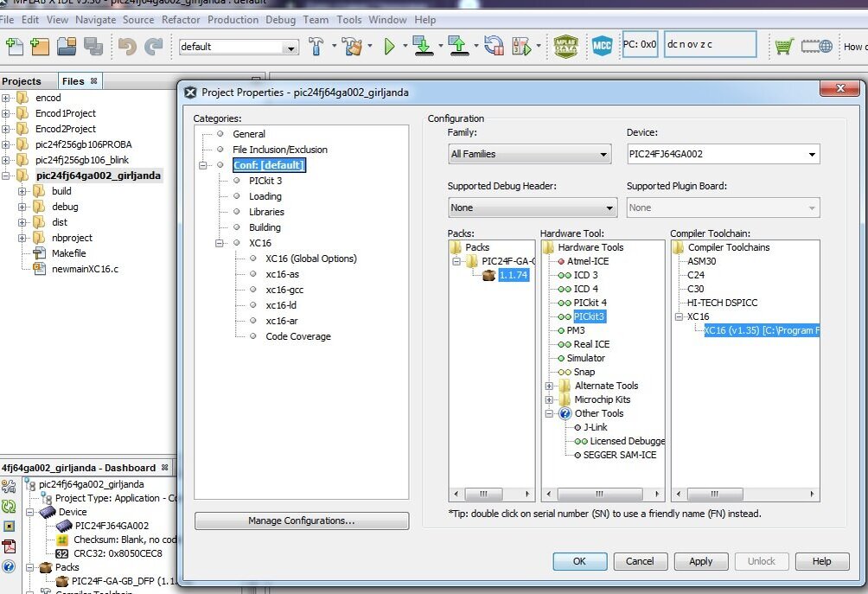Click the Help button in dialog
Screen dimensions: 868x594
[822, 561]
